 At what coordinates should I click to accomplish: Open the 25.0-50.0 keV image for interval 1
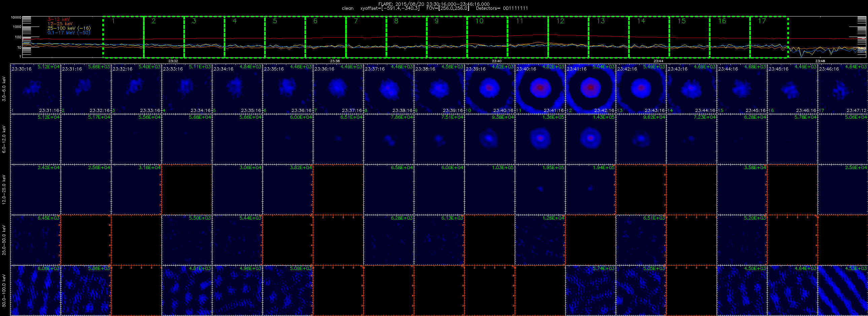click(x=35, y=240)
